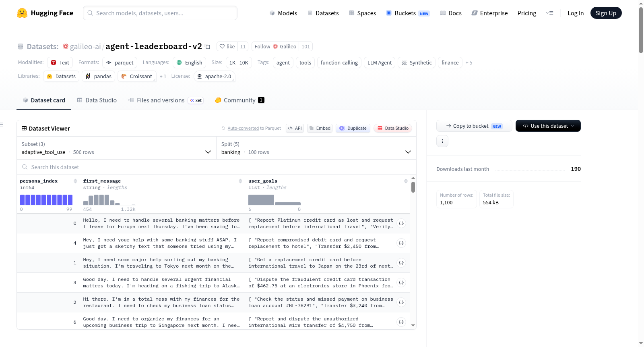Click the pandas library tag
The width and height of the screenshot is (644, 347).
[x=99, y=76]
